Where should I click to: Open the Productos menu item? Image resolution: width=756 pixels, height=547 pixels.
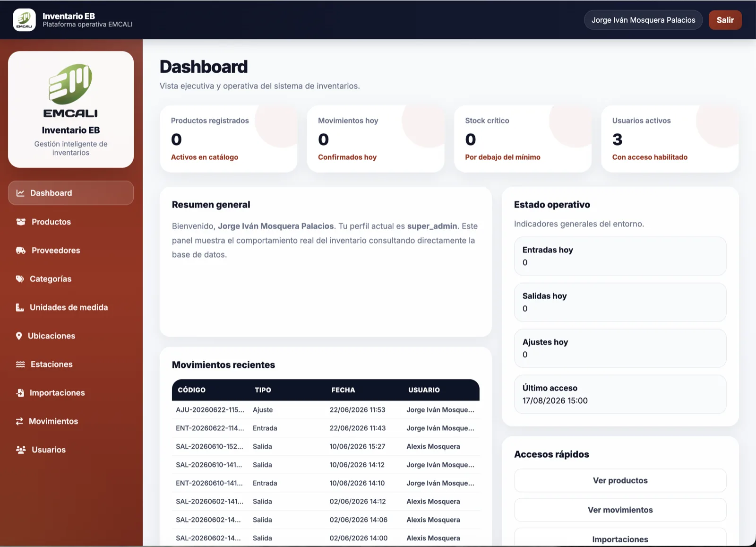tap(71, 222)
